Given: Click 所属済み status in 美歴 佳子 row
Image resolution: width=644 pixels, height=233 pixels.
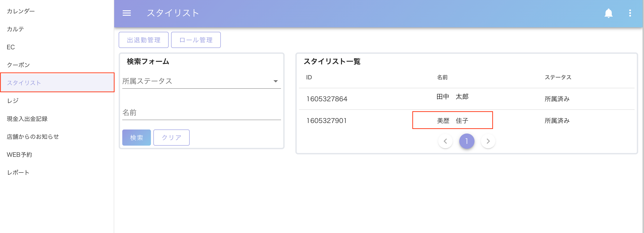Looking at the screenshot, I should pyautogui.click(x=557, y=121).
